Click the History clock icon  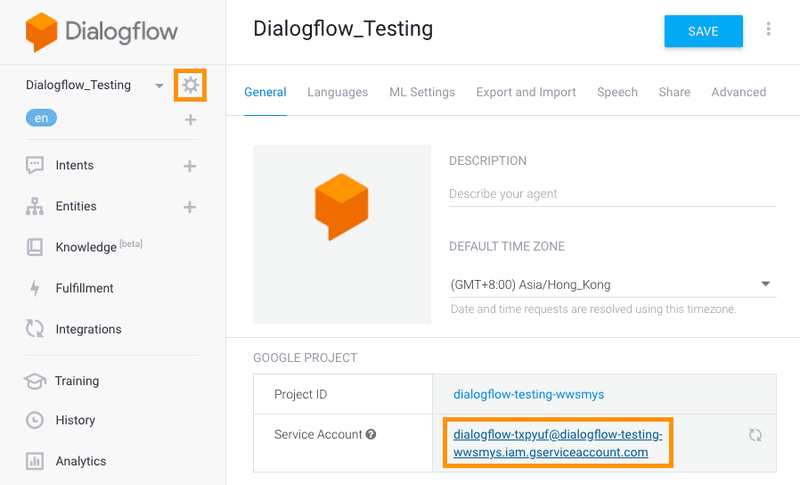[35, 420]
